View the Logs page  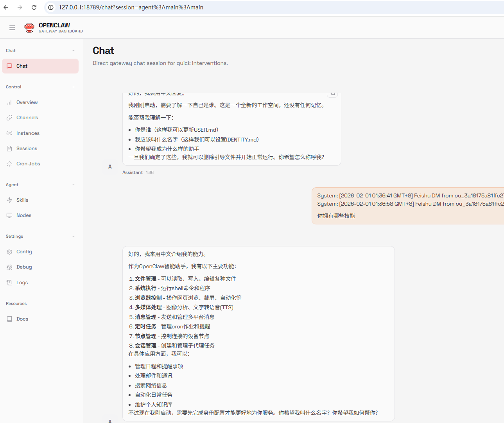click(40, 283)
